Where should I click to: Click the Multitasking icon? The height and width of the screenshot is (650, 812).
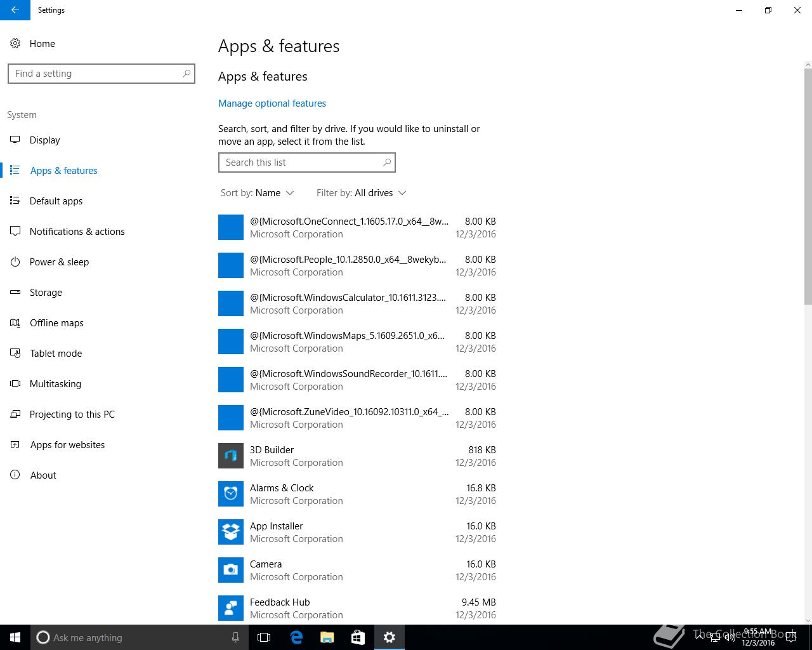15,383
